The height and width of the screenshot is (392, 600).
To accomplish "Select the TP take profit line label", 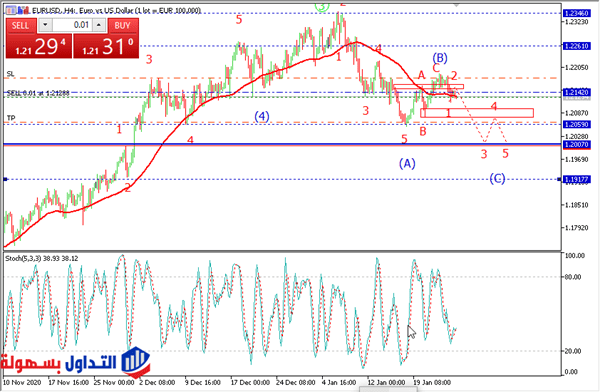I will point(11,118).
